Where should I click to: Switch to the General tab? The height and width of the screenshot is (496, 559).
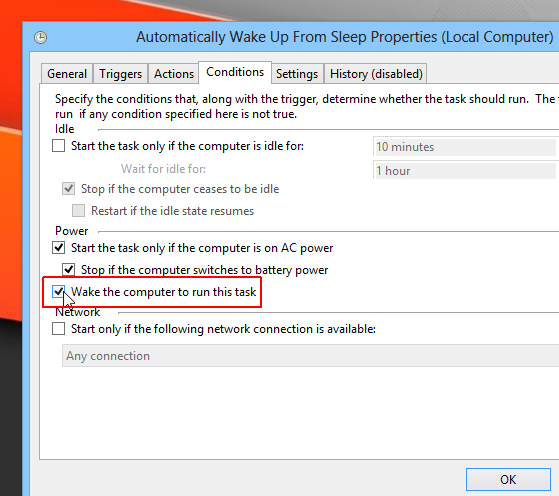[x=67, y=74]
